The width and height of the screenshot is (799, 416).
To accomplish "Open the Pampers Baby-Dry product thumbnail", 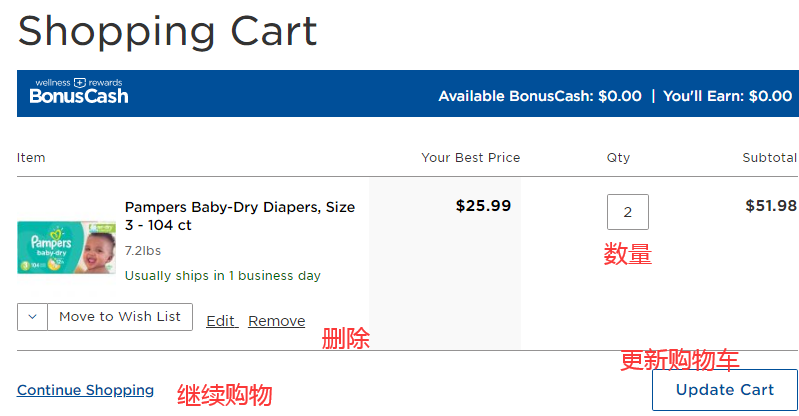I will click(66, 247).
